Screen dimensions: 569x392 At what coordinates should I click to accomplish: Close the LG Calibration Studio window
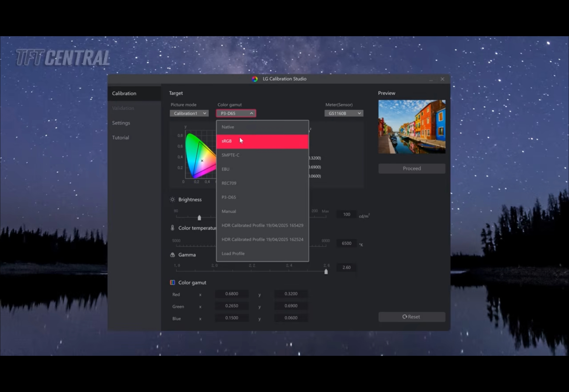(x=442, y=79)
